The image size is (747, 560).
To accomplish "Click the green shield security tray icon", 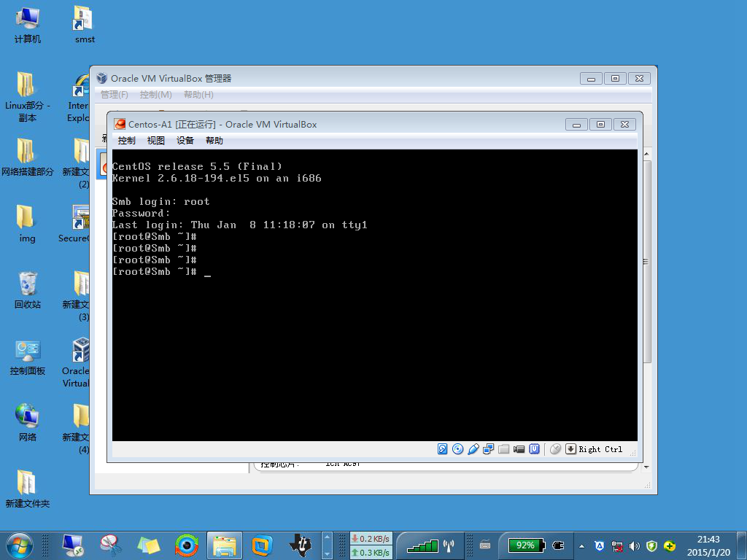I will point(651,546).
